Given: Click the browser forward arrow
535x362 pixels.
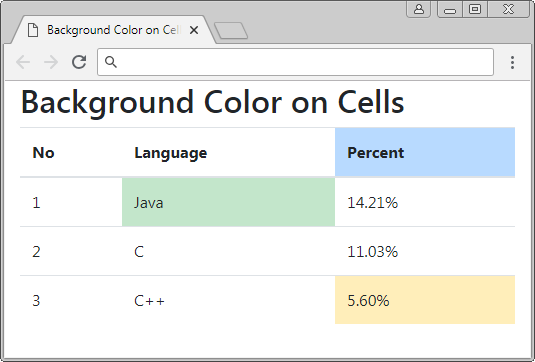Looking at the screenshot, I should pos(51,62).
